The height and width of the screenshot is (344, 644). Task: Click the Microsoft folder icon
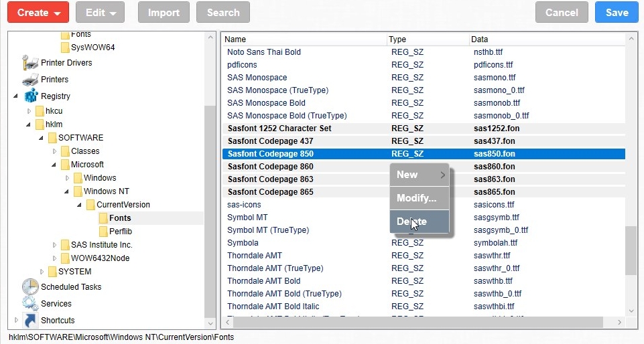point(65,165)
